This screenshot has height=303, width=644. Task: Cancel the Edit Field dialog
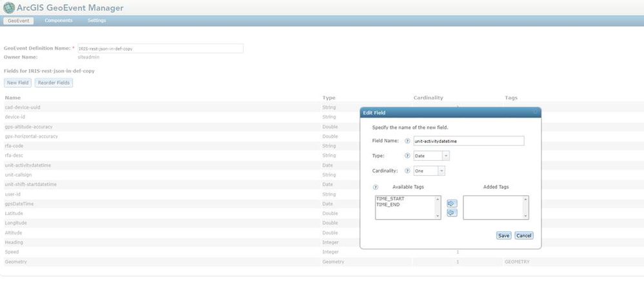(x=524, y=236)
